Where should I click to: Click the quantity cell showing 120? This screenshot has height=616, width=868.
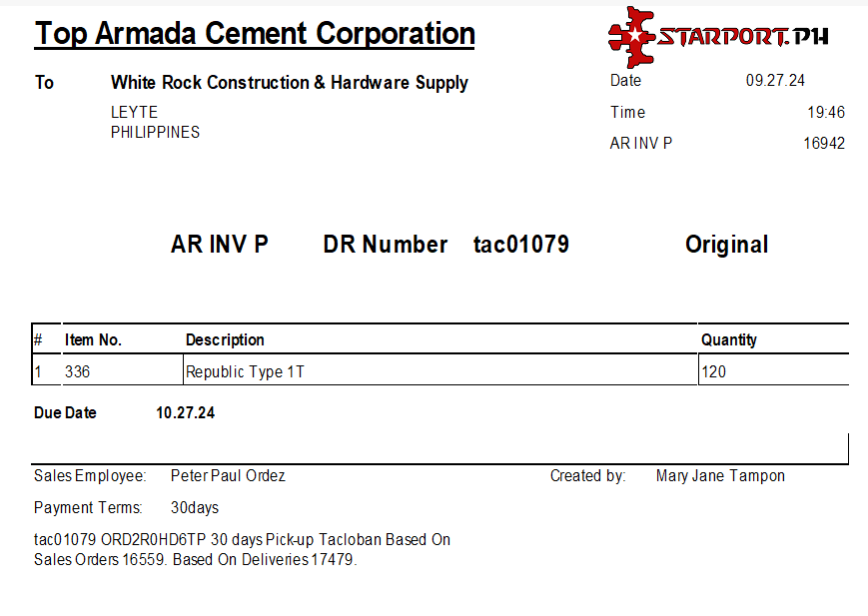pyautogui.click(x=714, y=372)
